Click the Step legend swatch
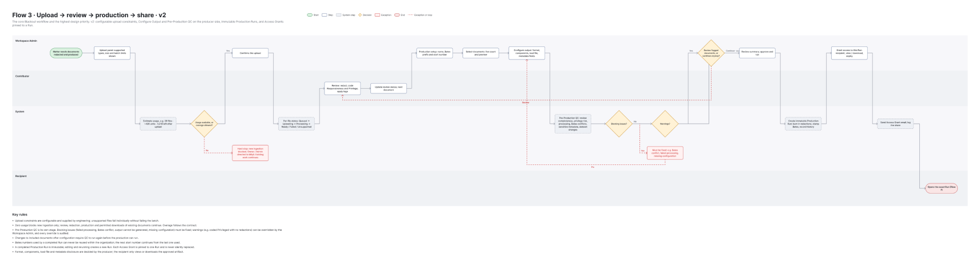Viewport: 980px width, 267px height. point(325,15)
